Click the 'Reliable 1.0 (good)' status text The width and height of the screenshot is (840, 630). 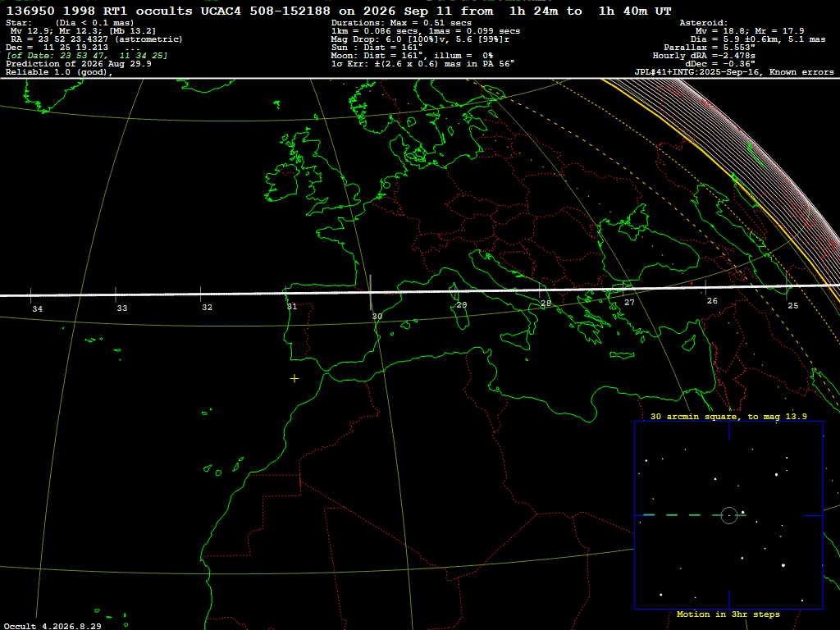click(x=59, y=72)
